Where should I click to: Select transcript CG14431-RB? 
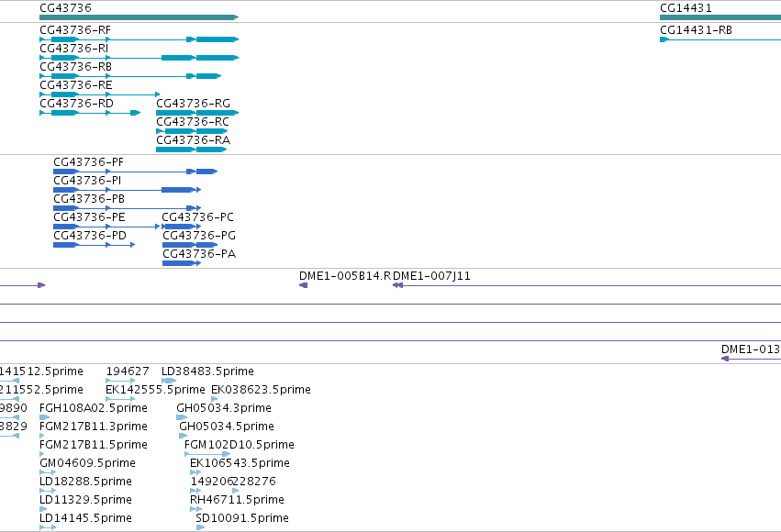click(x=720, y=39)
